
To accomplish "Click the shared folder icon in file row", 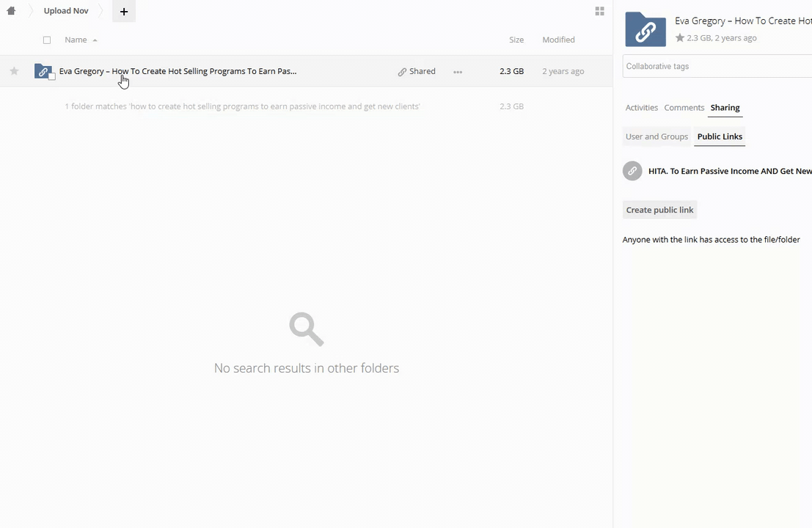I will pos(43,71).
